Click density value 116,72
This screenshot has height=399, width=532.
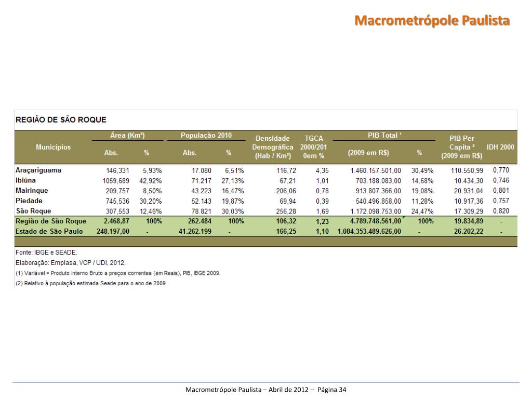click(286, 170)
